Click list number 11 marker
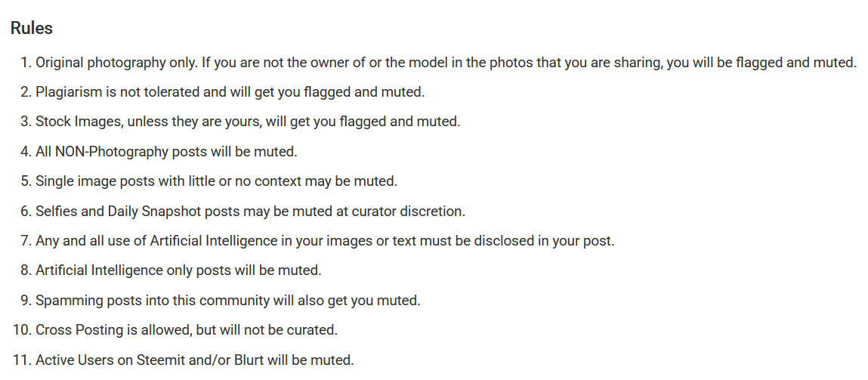 click(x=21, y=360)
